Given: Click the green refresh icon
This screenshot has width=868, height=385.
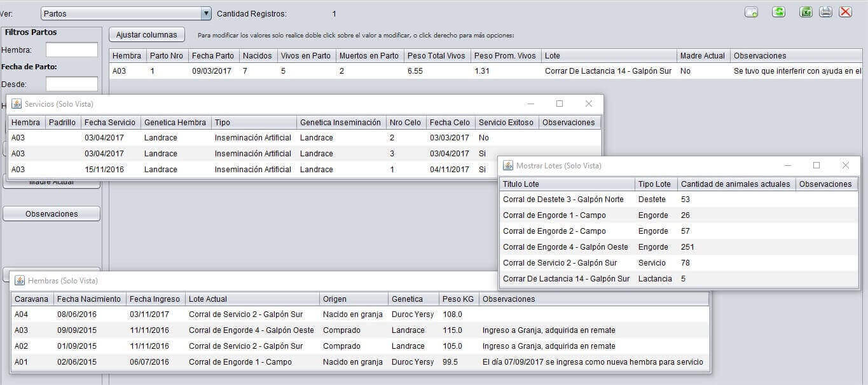Looking at the screenshot, I should click(778, 12).
